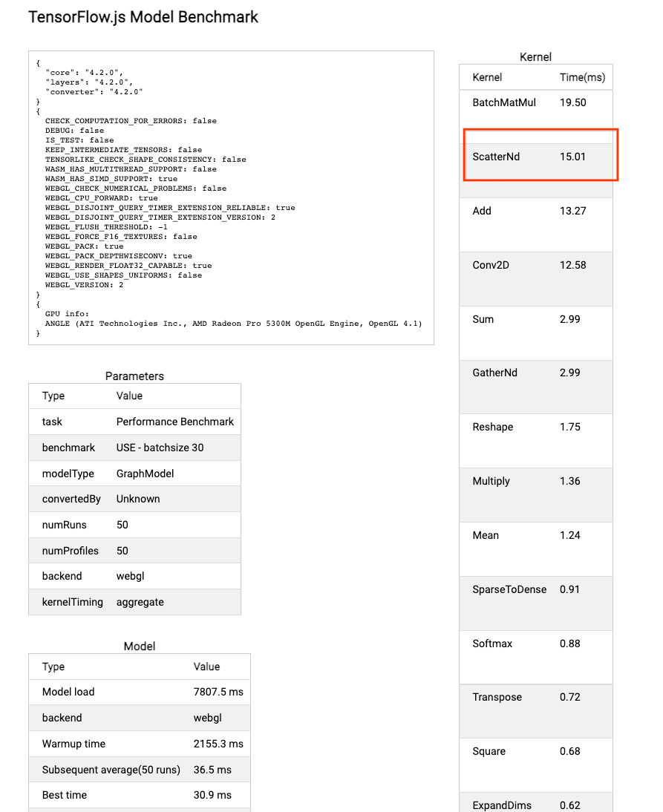Select the ExpandDims kernel name
663x812 pixels.
point(502,806)
